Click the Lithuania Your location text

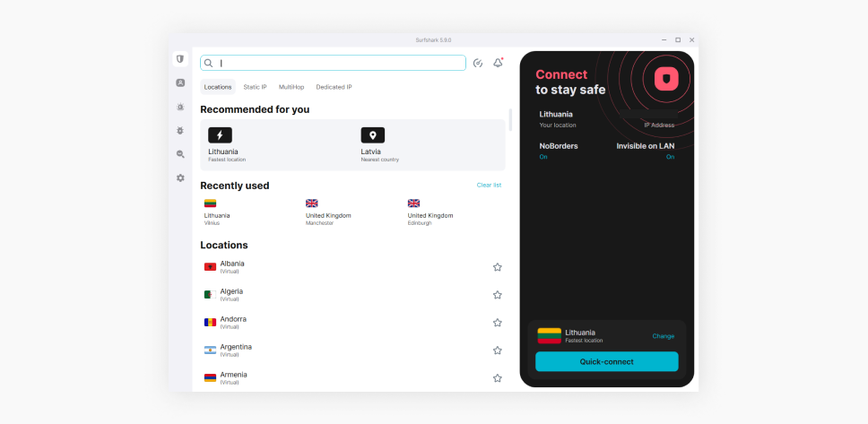(556, 119)
